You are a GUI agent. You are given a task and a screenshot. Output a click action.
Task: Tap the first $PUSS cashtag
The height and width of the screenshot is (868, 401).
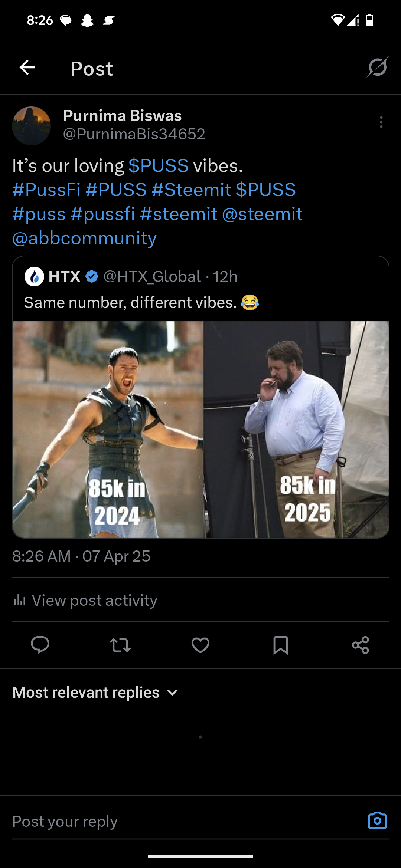point(159,166)
